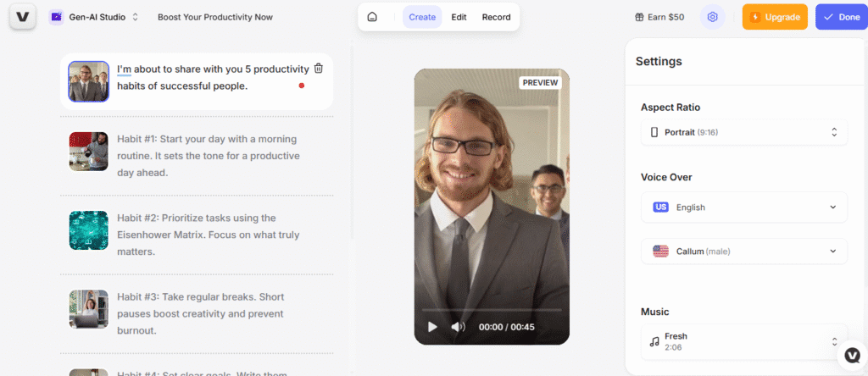
Task: Click the purple Gen-AI Studio icon
Action: (56, 17)
